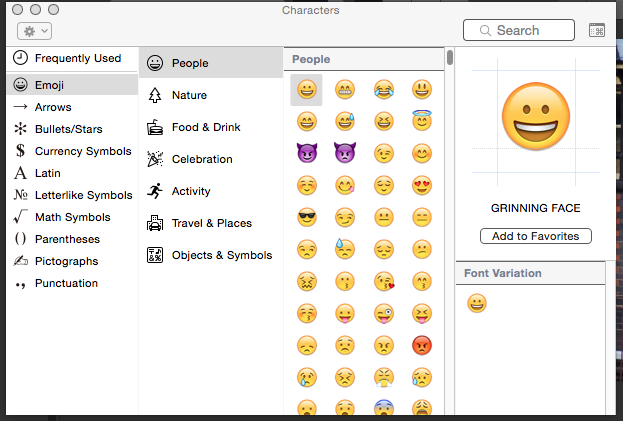Select the Nature emoji subcategory
This screenshot has height=421, width=623.
pyautogui.click(x=189, y=95)
